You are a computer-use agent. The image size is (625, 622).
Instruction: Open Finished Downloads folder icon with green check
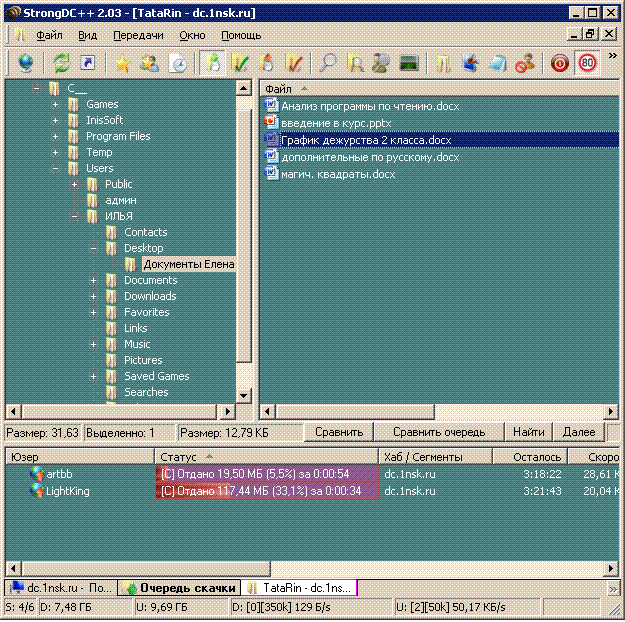point(240,63)
